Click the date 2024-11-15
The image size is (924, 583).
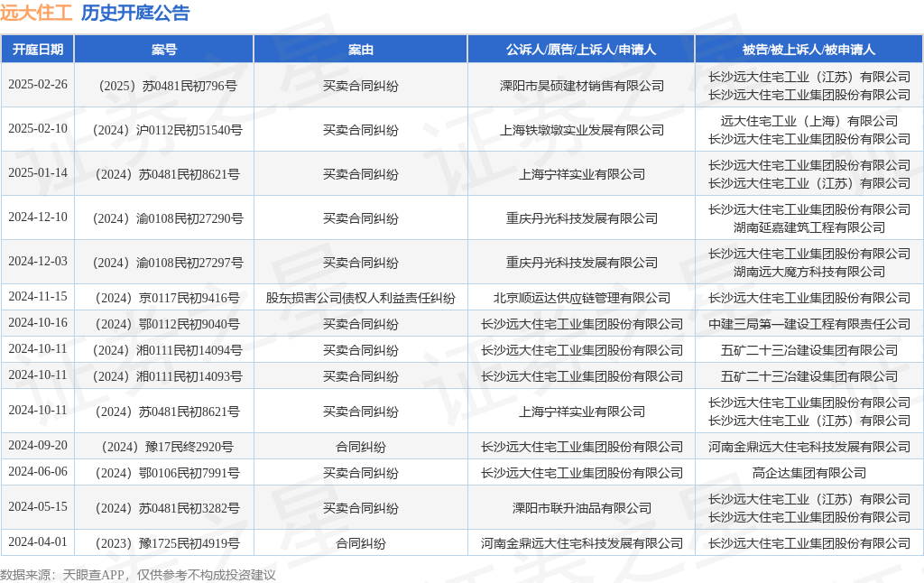(x=38, y=297)
